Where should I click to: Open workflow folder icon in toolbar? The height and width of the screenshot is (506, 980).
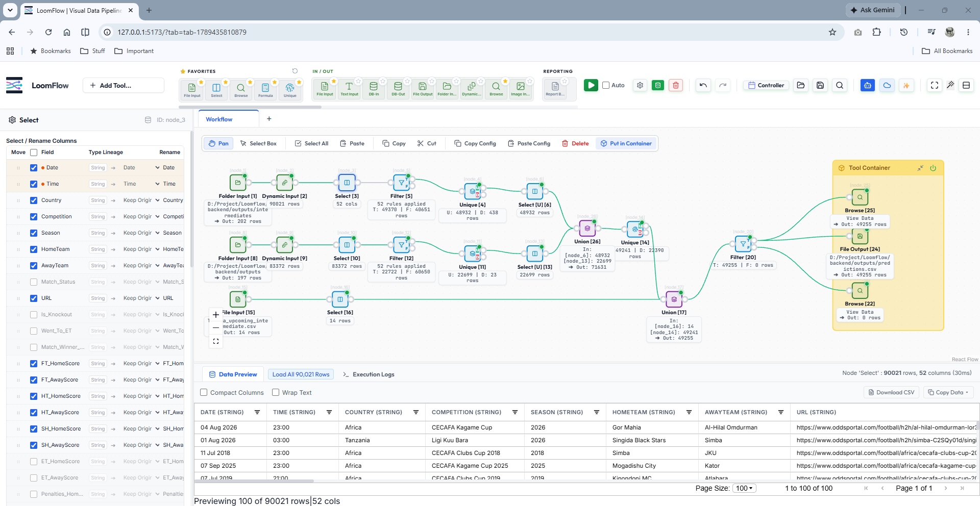801,85
